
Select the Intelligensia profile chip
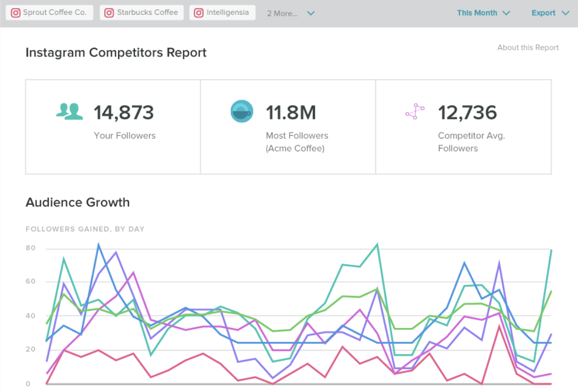pos(222,13)
